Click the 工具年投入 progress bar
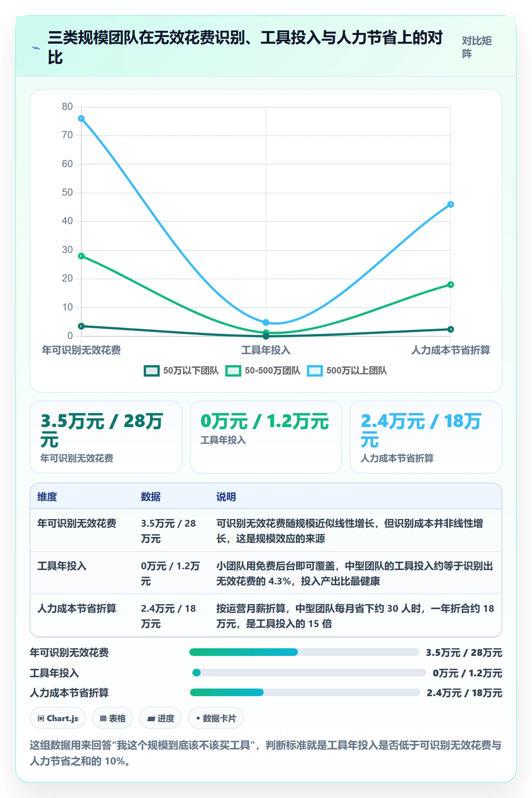This screenshot has height=798, width=532. 309,673
